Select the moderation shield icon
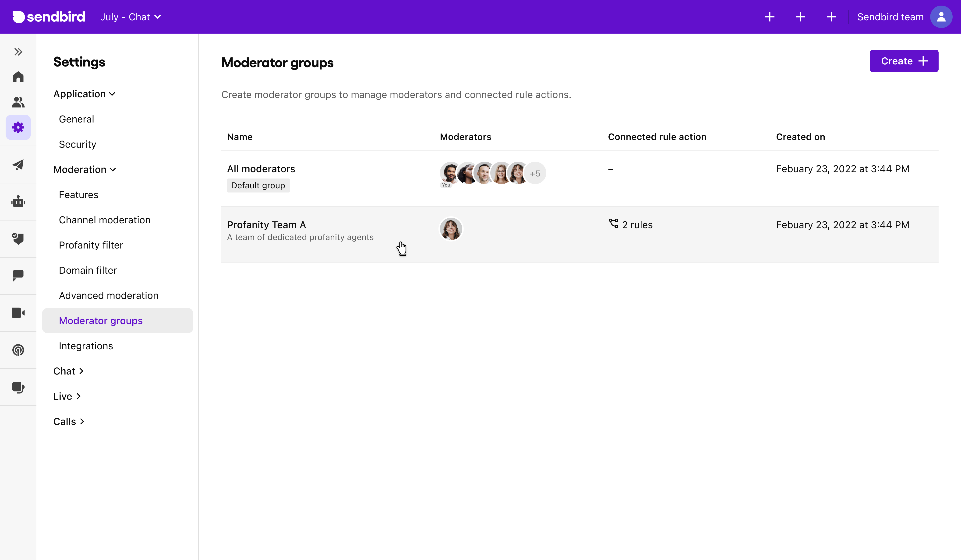This screenshot has height=560, width=961. (18, 239)
